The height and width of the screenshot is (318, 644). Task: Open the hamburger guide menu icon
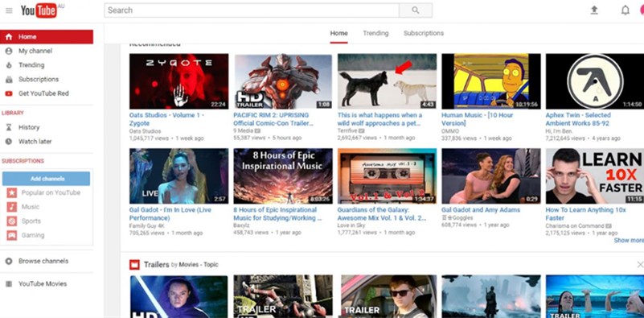[x=9, y=10]
